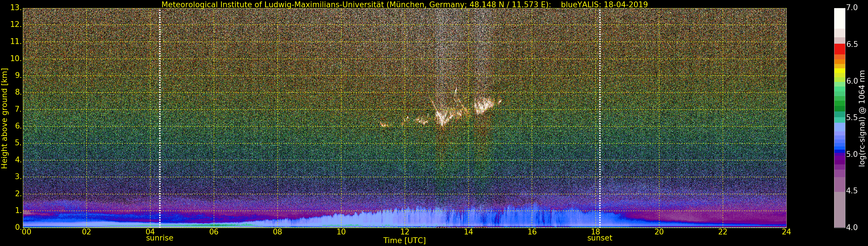
Task: Click the height axis tick '12.'
Action: pyautogui.click(x=16, y=24)
